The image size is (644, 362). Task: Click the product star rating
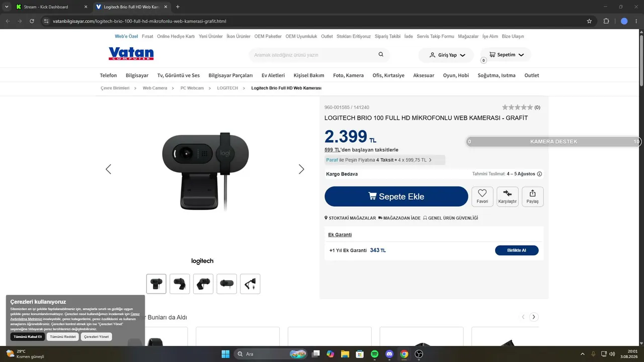517,107
